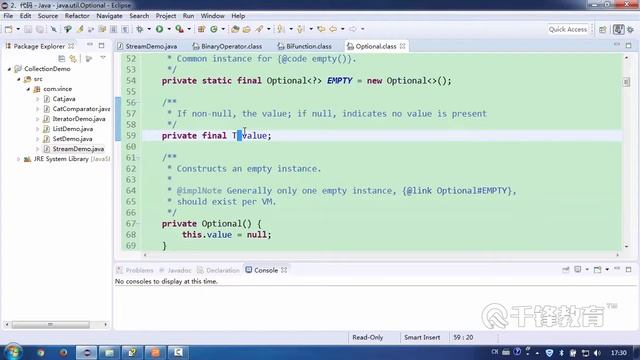Click the Open Task folder icon
The image size is (640, 360).
coord(247,29)
